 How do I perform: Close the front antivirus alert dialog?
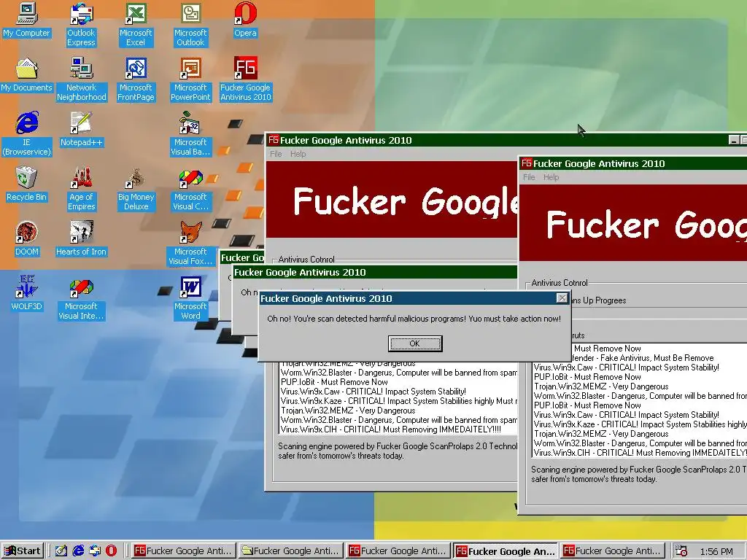click(562, 298)
